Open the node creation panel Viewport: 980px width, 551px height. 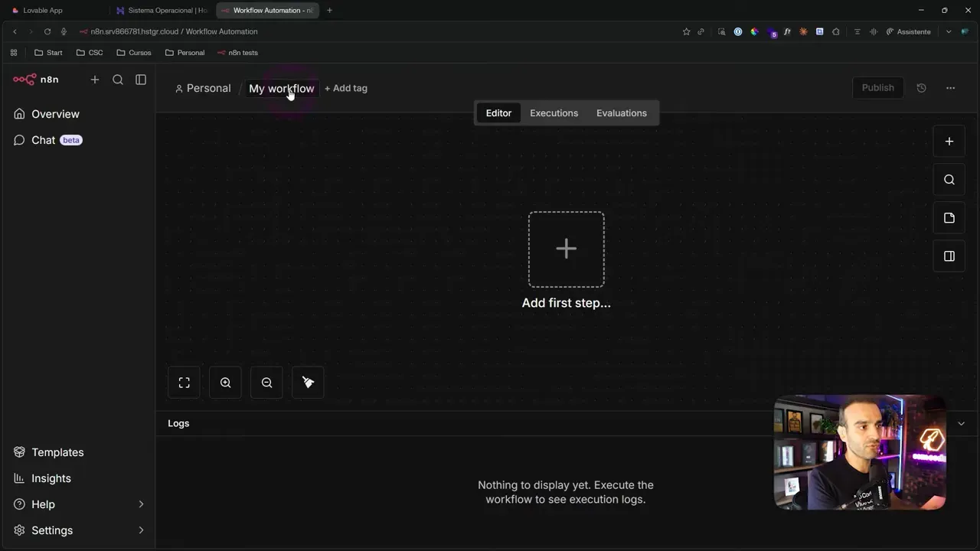pos(949,141)
